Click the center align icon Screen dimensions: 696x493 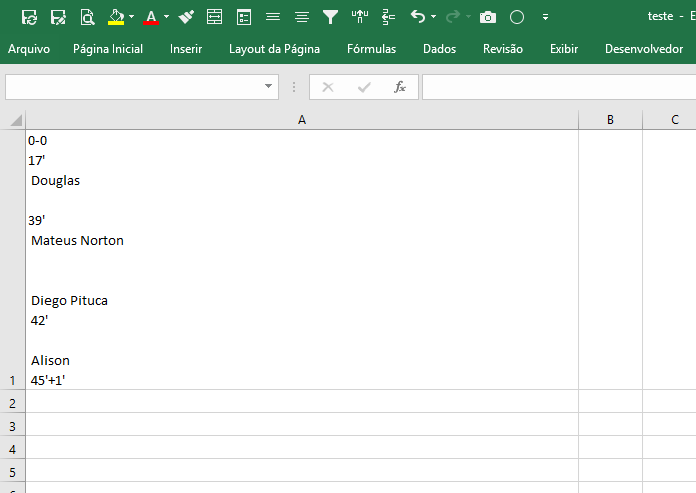coord(302,17)
